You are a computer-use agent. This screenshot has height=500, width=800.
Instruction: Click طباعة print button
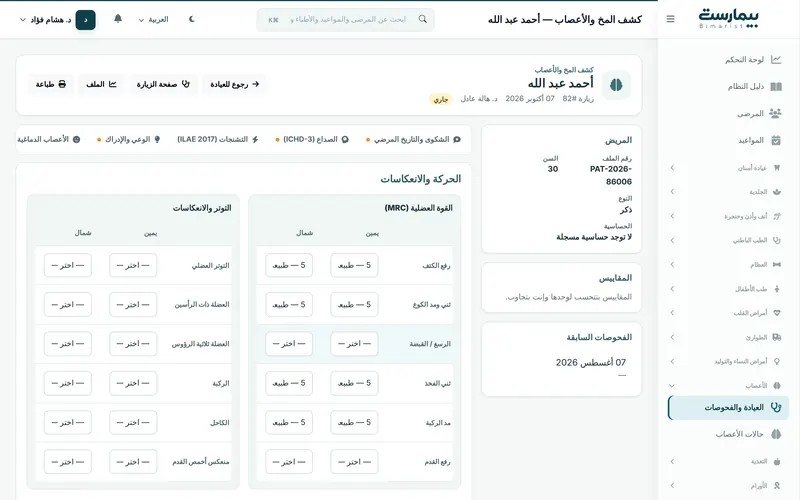[51, 84]
